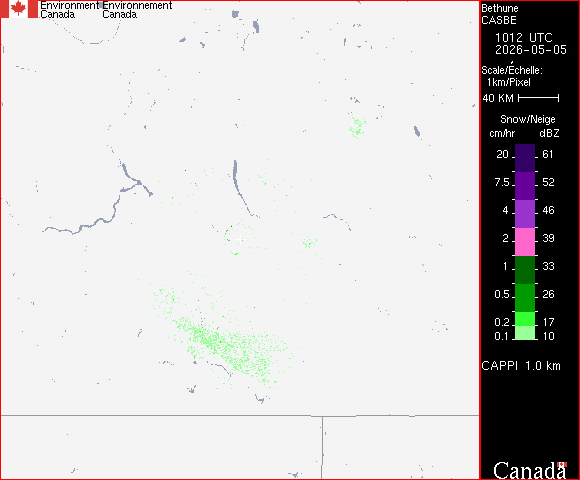
Task: Select the pink 39 dBZ swatch
Action: point(525,242)
